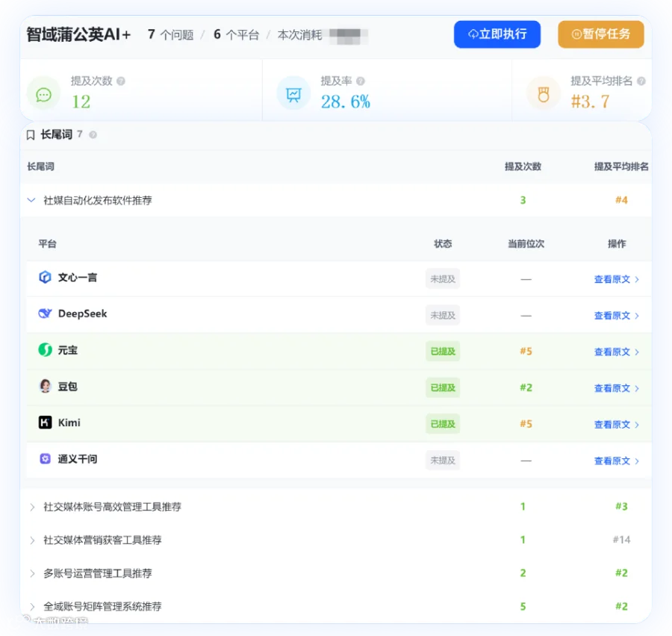Click the green chat bubble mentions icon
This screenshot has width=672, height=636.
point(44,94)
